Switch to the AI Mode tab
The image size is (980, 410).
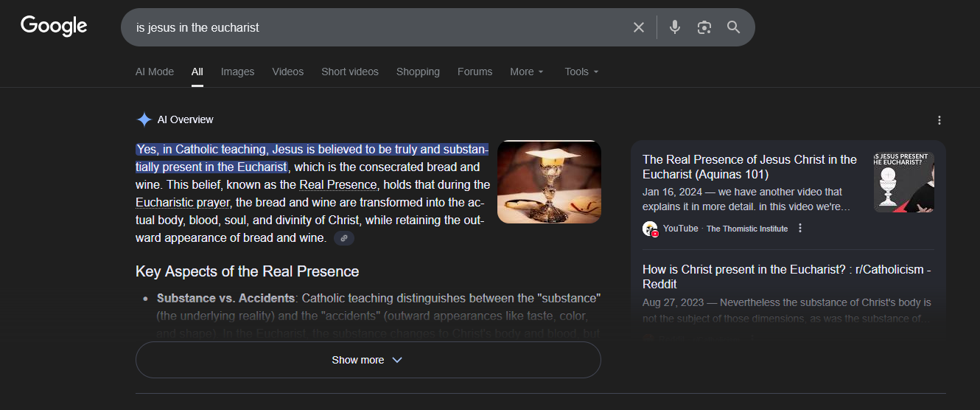[x=155, y=72]
